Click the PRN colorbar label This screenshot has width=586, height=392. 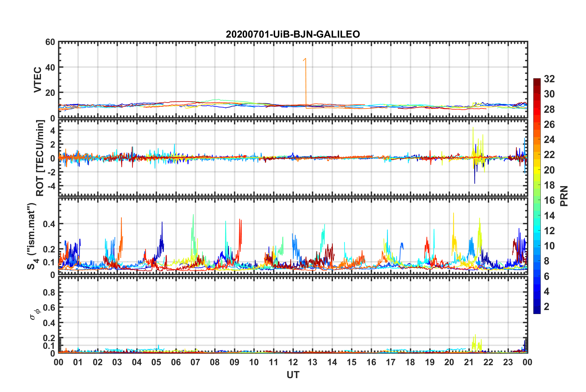(x=564, y=196)
